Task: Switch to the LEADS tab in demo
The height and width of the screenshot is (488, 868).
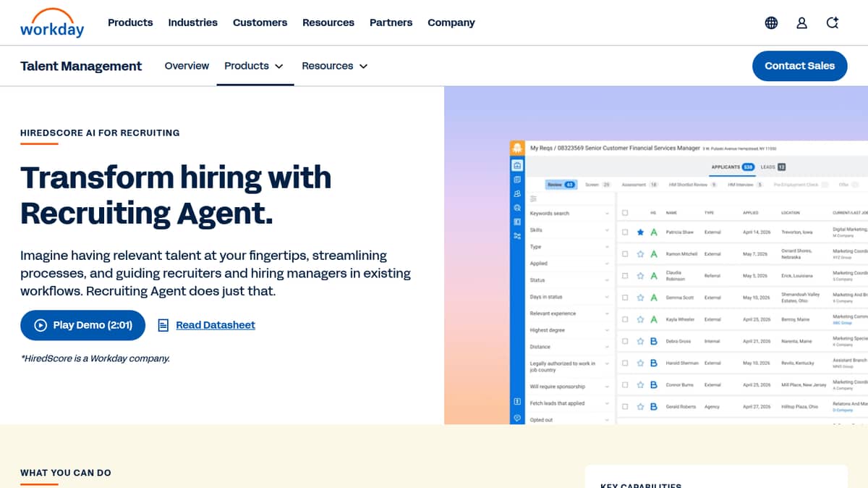Action: (x=773, y=167)
